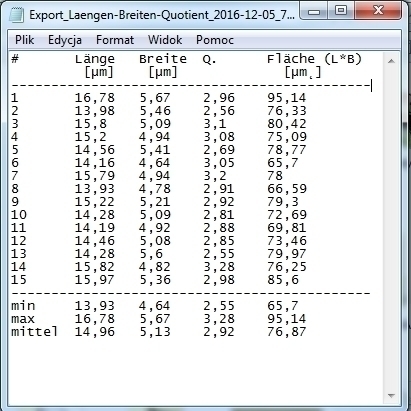Open the Plik menu
This screenshot has width=411, height=411.
tap(24, 40)
